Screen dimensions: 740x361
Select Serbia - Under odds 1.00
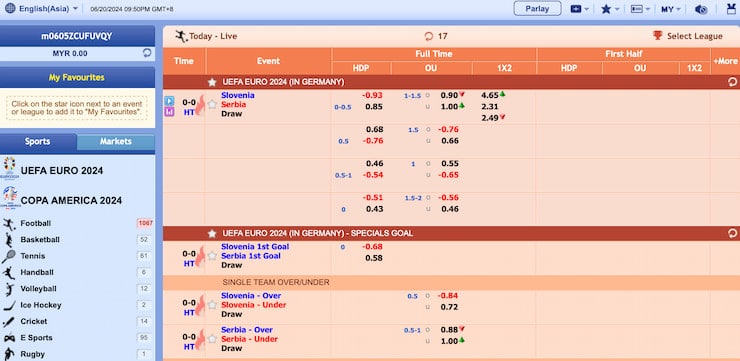pyautogui.click(x=449, y=341)
